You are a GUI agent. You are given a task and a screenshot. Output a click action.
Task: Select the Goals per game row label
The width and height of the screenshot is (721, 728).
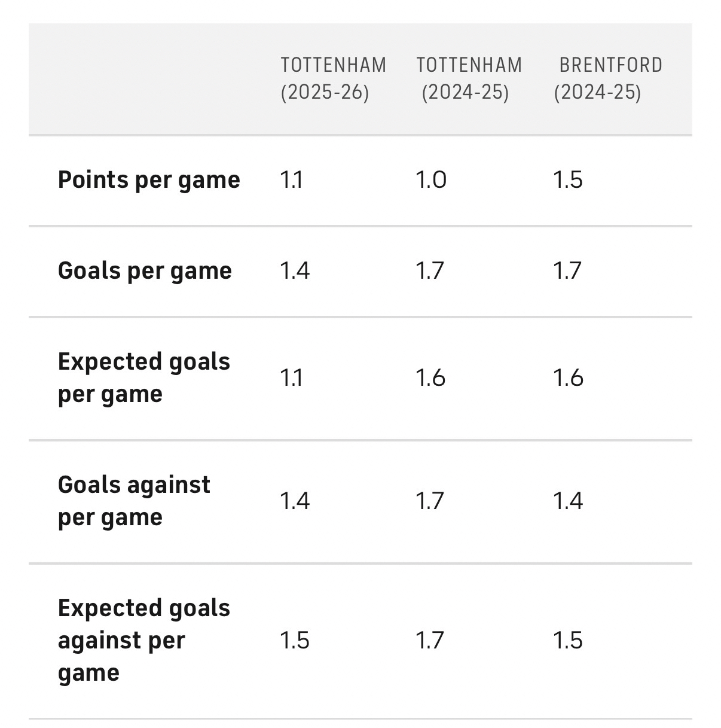pyautogui.click(x=145, y=271)
